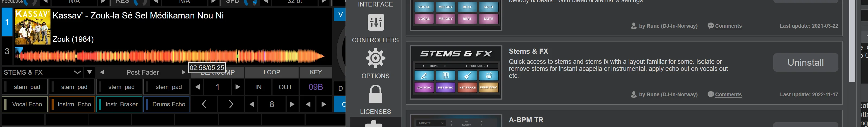Lower key with left arrow under 09B
This screenshot has height=127, width=868.
[x=308, y=104]
